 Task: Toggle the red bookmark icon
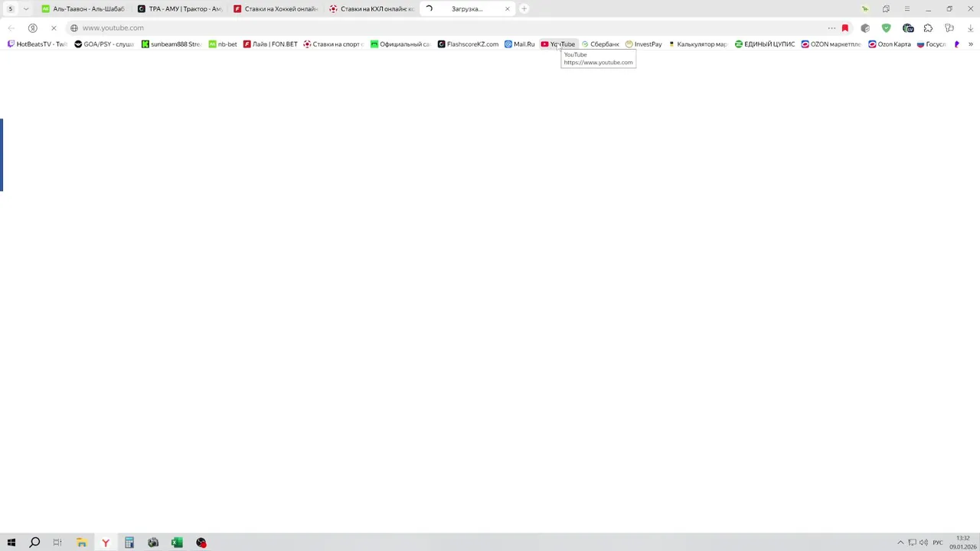point(844,28)
